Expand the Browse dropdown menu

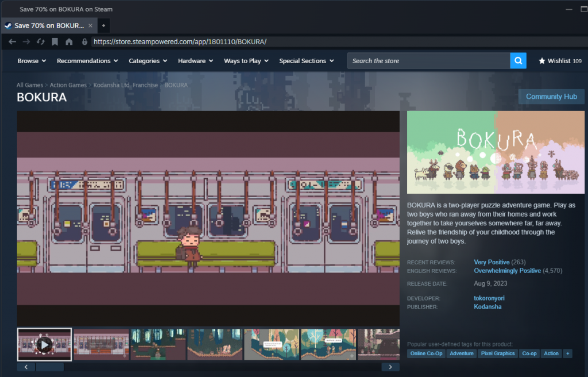point(32,61)
